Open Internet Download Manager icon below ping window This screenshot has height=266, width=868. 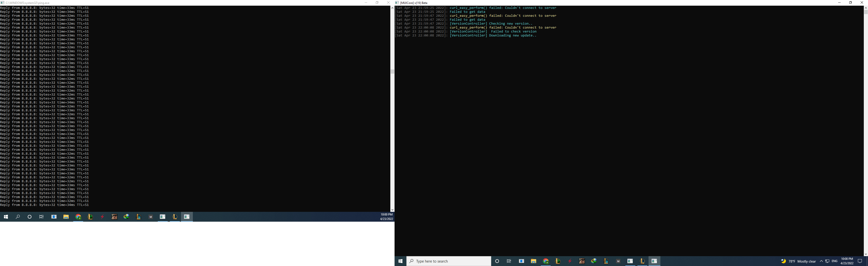[x=126, y=217]
